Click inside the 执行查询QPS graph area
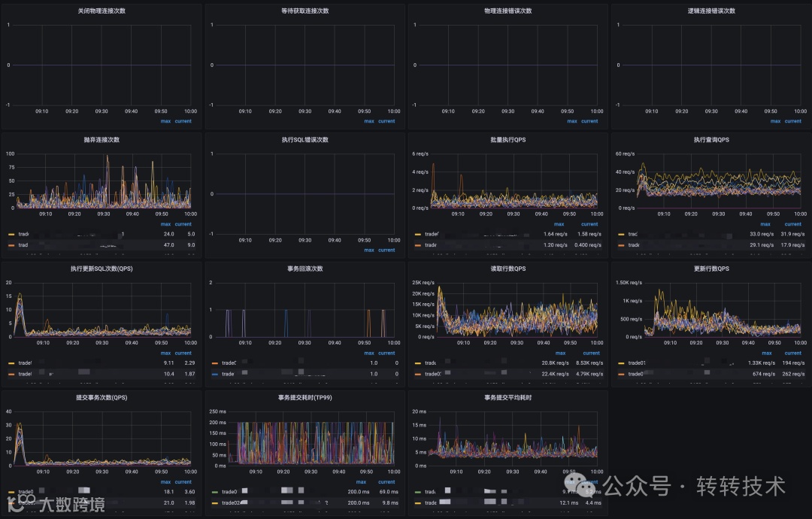This screenshot has height=519, width=812. click(719, 181)
